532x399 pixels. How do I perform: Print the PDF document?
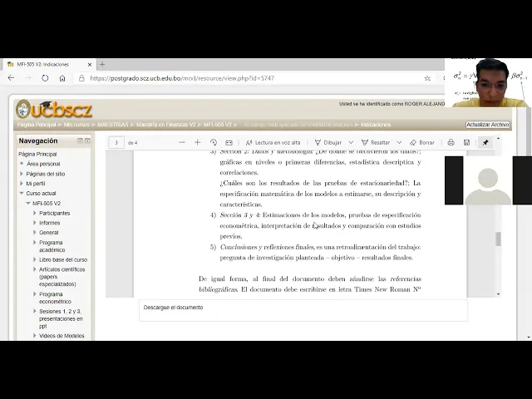click(x=451, y=142)
